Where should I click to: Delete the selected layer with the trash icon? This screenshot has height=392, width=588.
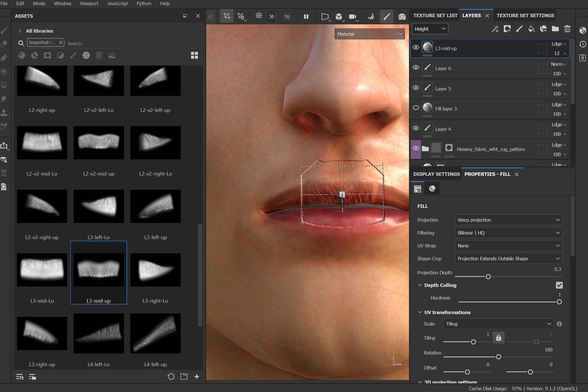(x=567, y=29)
